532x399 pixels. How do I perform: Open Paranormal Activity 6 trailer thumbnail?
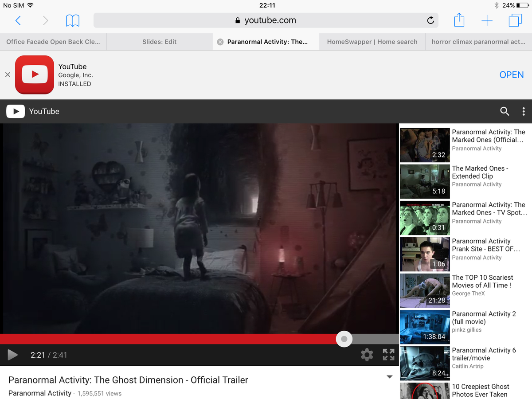[425, 363]
